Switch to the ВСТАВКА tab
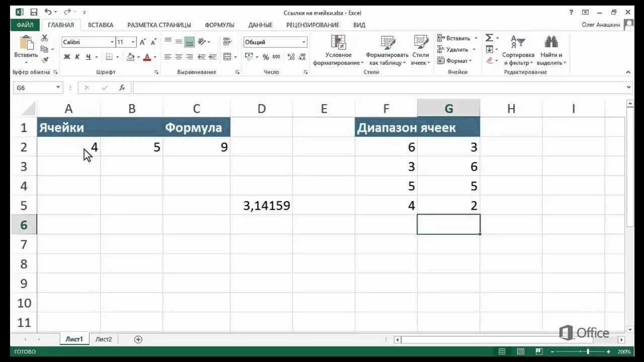Image resolution: width=644 pixels, height=362 pixels. pyautogui.click(x=101, y=25)
